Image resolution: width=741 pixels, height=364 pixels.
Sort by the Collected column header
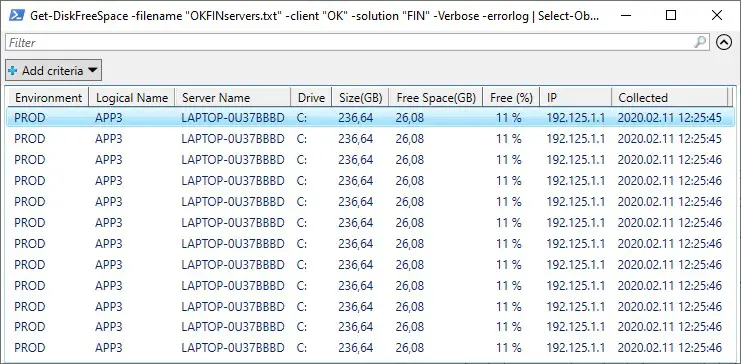point(670,98)
